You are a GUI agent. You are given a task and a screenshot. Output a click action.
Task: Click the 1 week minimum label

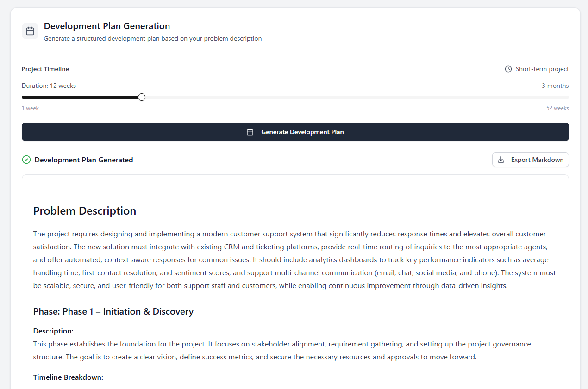point(30,108)
